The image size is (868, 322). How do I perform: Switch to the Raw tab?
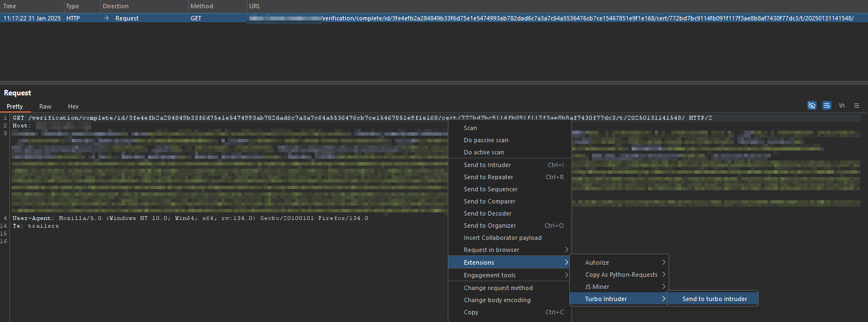click(45, 106)
